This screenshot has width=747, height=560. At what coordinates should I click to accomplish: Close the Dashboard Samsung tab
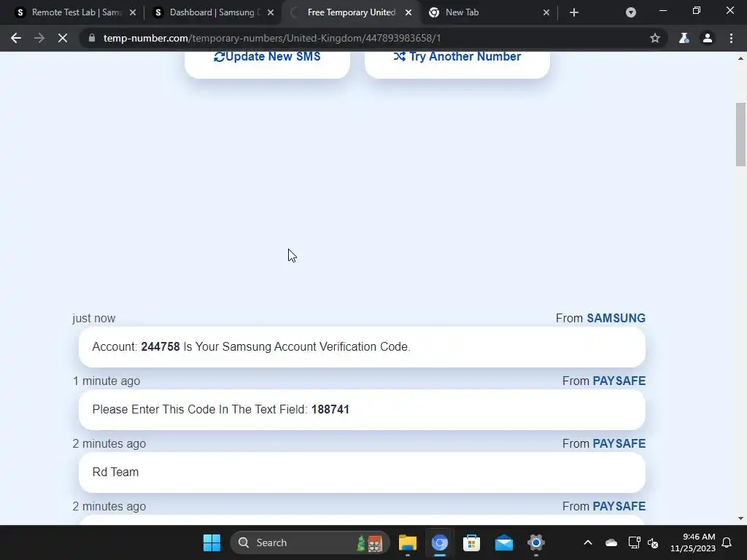click(x=271, y=12)
